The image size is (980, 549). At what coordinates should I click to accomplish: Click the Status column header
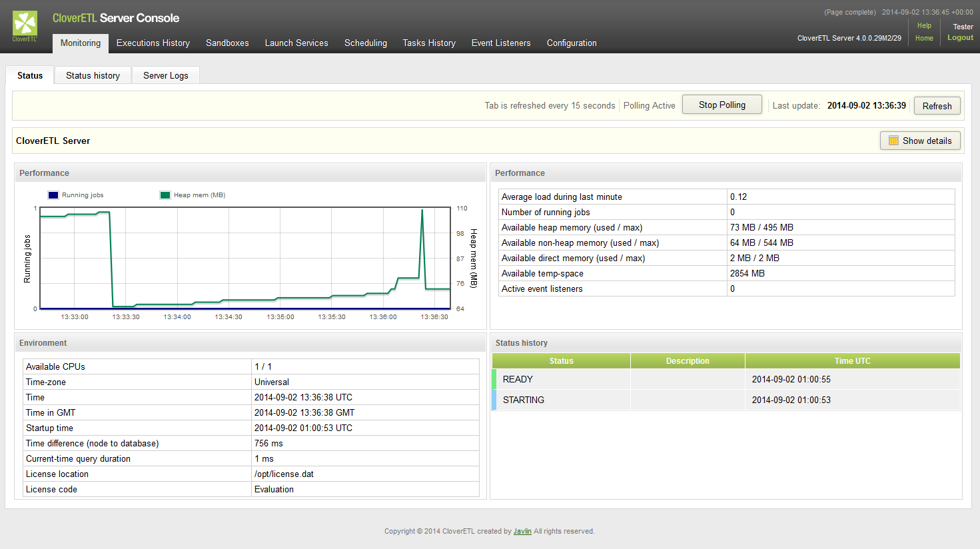tap(561, 360)
